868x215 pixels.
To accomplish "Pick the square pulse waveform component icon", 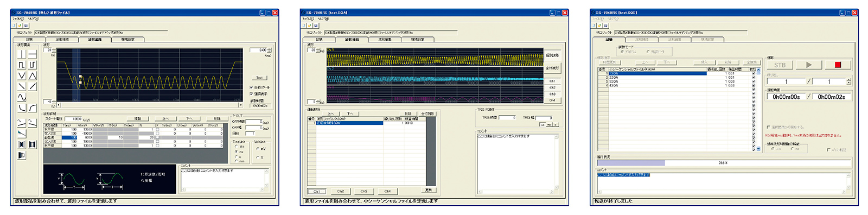I will point(22,65).
